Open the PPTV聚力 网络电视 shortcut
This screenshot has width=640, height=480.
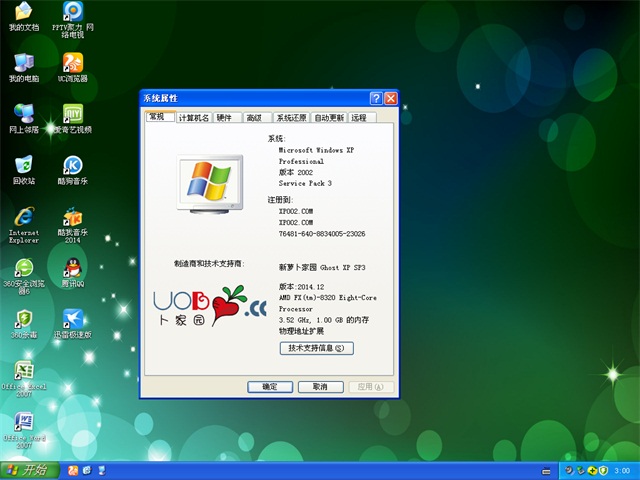tap(72, 12)
